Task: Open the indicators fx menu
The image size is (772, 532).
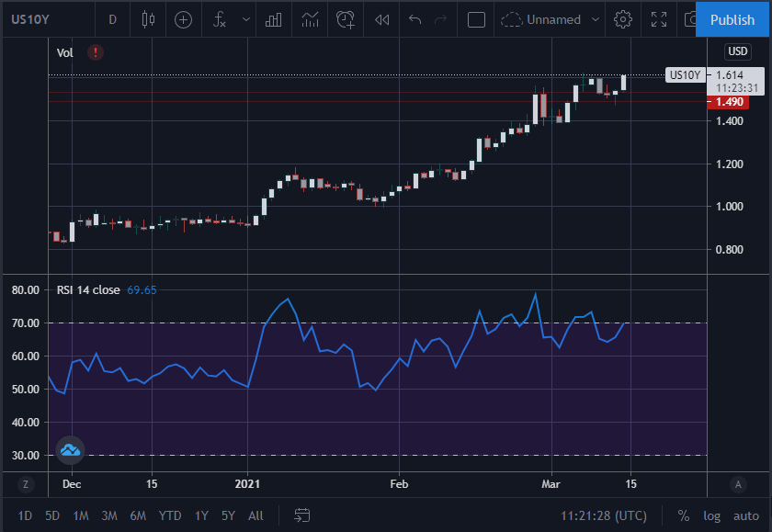Action: point(220,19)
